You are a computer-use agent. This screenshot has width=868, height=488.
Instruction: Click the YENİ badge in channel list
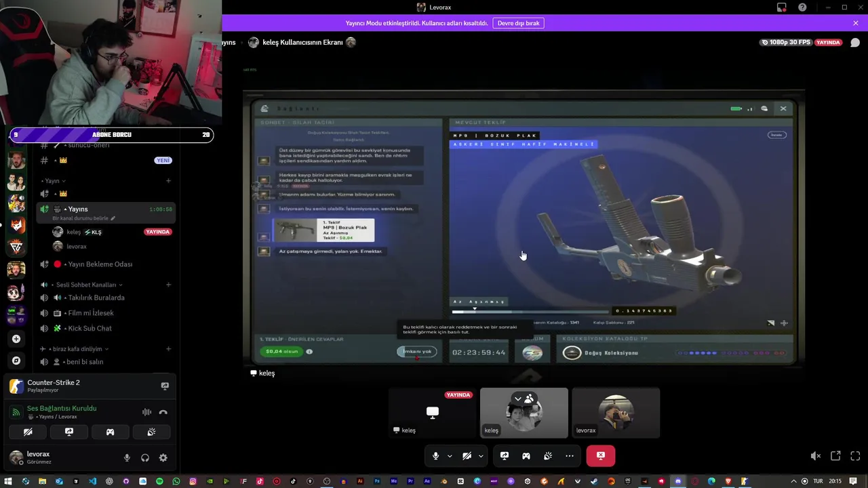pyautogui.click(x=163, y=161)
